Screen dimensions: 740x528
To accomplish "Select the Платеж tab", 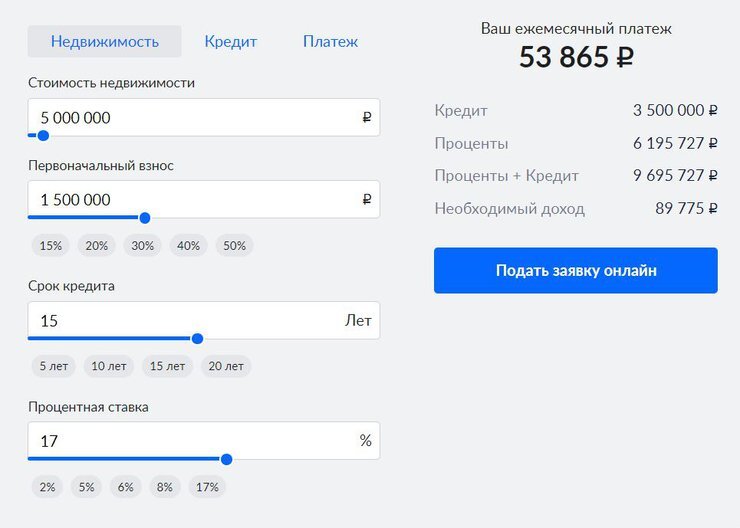I will [330, 42].
